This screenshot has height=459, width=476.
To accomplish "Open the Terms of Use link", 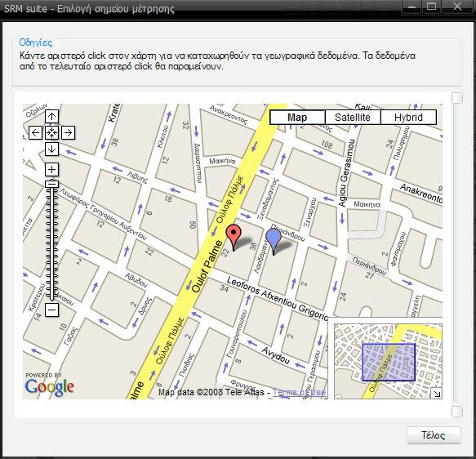I will pos(300,392).
